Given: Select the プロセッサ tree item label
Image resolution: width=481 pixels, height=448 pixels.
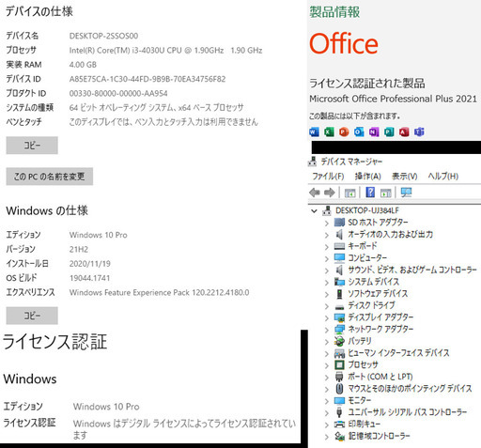Looking at the screenshot, I should click(363, 364).
